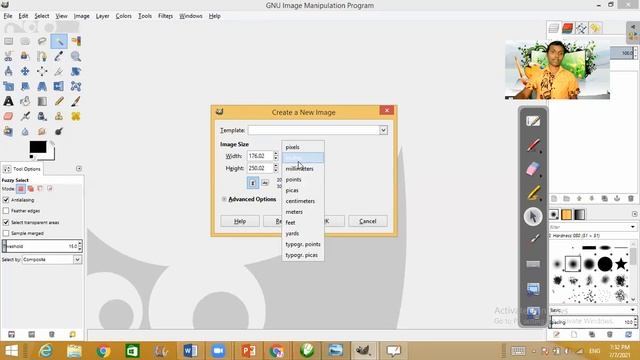Set selection mode to Subtract from selection
Viewport: 640px width, 360px height.
pyautogui.click(x=40, y=189)
